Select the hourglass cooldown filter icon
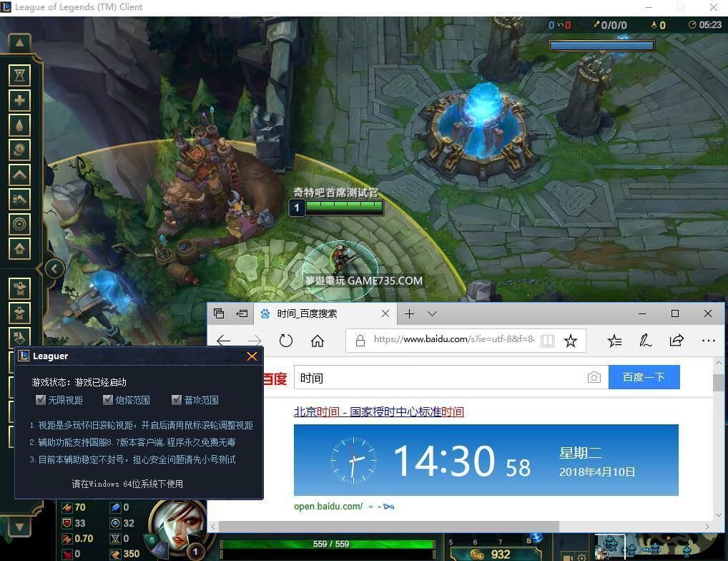Screen dimensions: 728x561 (19, 75)
